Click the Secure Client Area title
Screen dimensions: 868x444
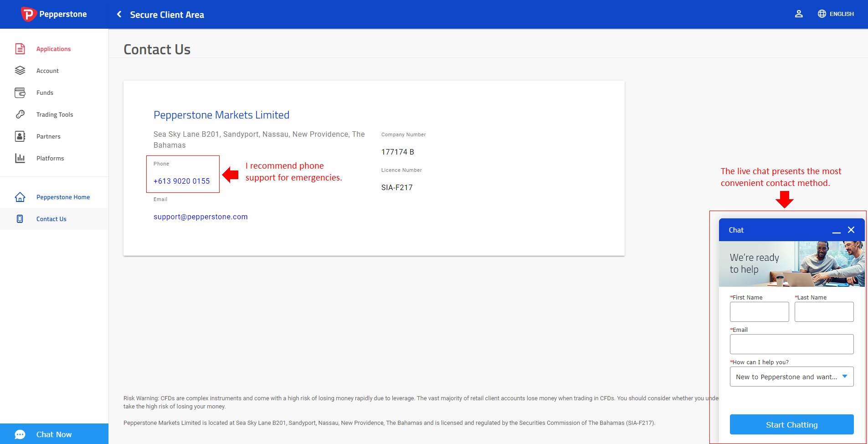(167, 15)
